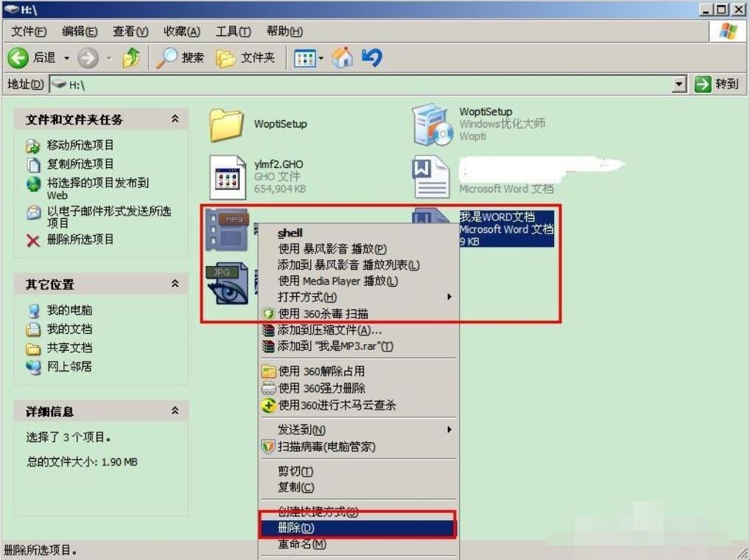Image resolution: width=750 pixels, height=560 pixels.
Task: Open the Views dropdown button
Action: pos(309,57)
